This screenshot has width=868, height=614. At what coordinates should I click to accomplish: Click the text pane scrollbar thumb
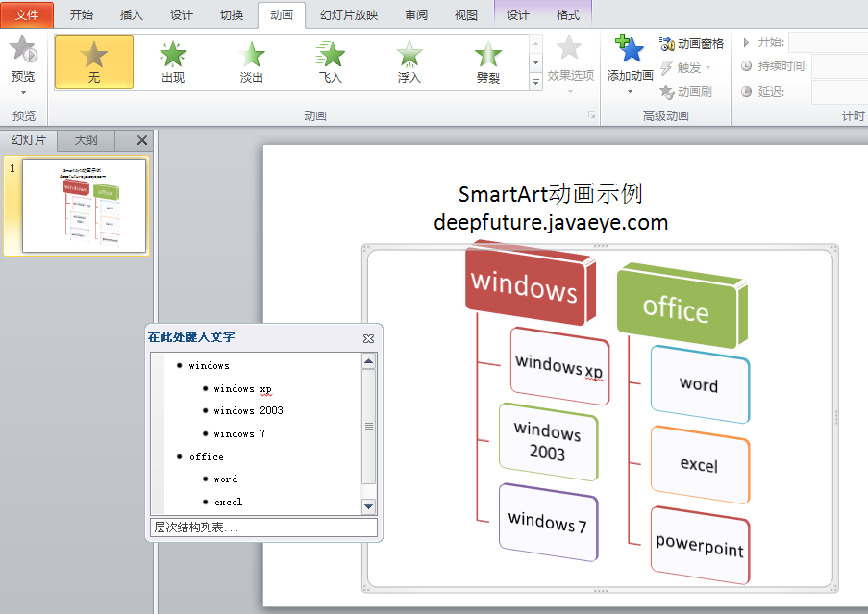point(369,426)
